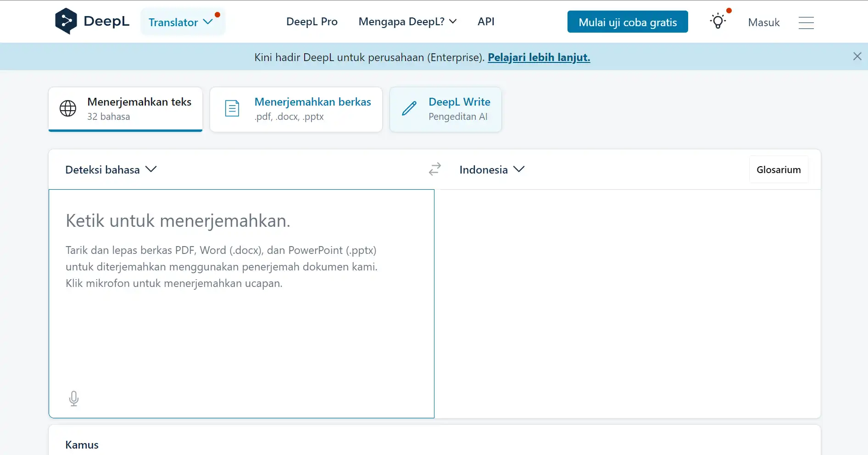
Task: Click the document icon on berkas tab
Action: (x=232, y=108)
